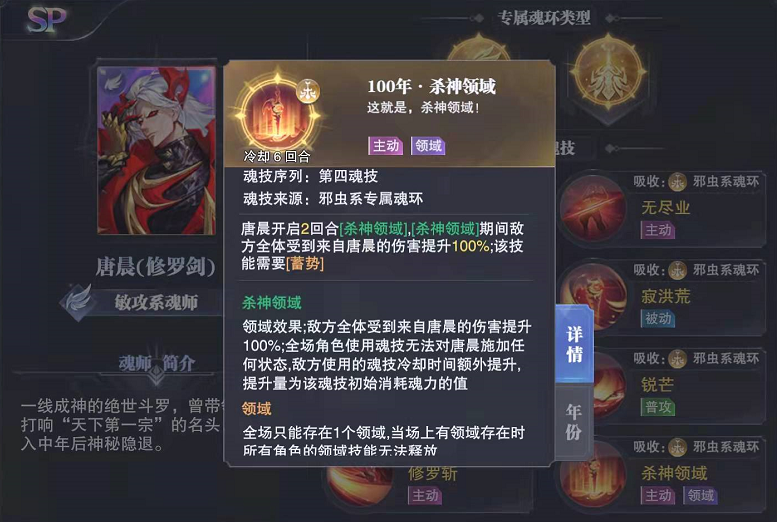Tap the 领域 tag under 杀神领域 list entry
This screenshot has width=777, height=522.
pos(701,495)
